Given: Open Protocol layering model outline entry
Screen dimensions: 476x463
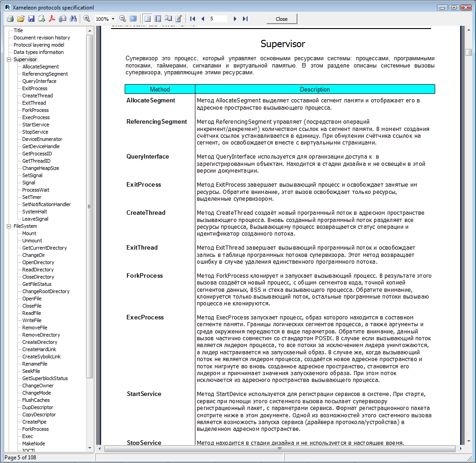Looking at the screenshot, I should pyautogui.click(x=39, y=45).
